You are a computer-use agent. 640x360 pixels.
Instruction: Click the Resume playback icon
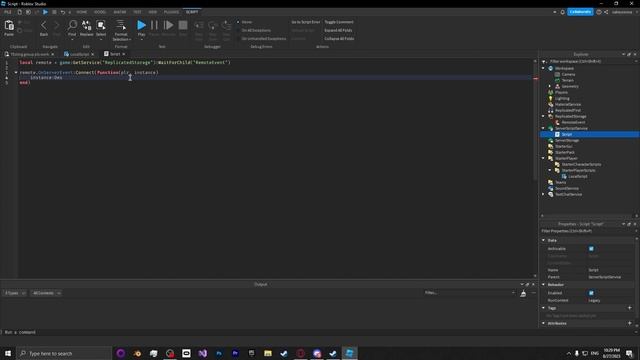tap(168, 25)
